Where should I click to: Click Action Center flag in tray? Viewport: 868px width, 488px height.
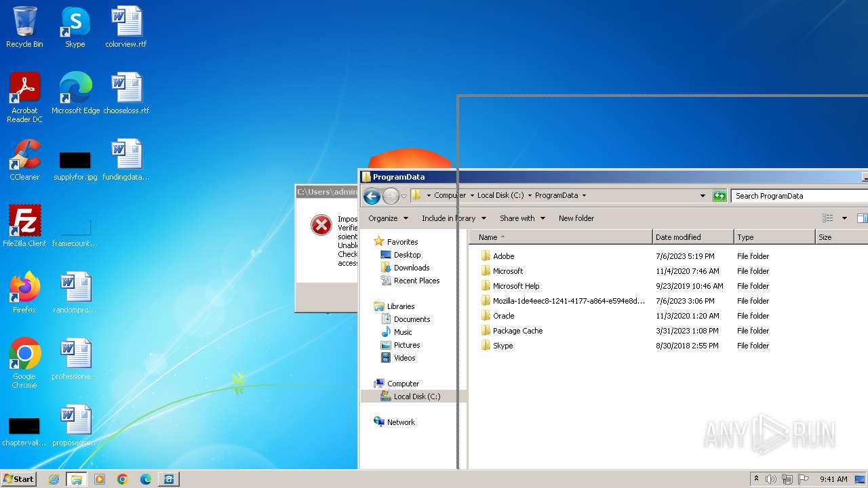click(x=804, y=479)
